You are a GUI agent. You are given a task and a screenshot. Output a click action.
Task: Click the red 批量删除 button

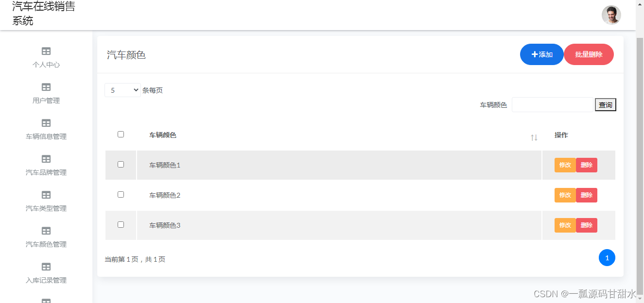[589, 54]
